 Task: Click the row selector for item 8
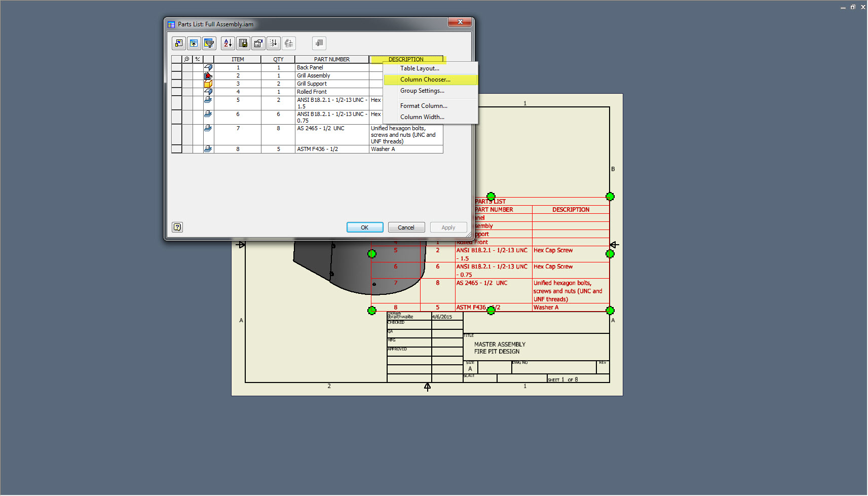pyautogui.click(x=176, y=149)
